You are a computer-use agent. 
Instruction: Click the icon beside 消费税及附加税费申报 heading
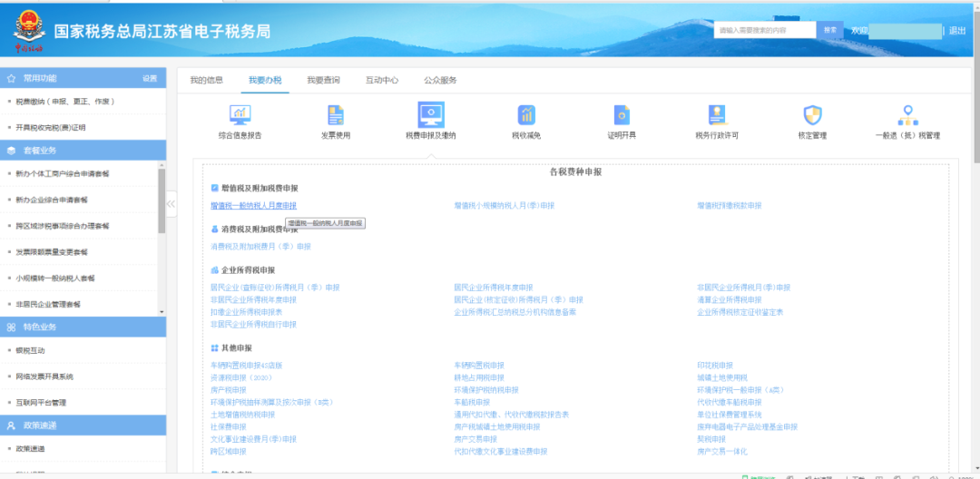(215, 230)
